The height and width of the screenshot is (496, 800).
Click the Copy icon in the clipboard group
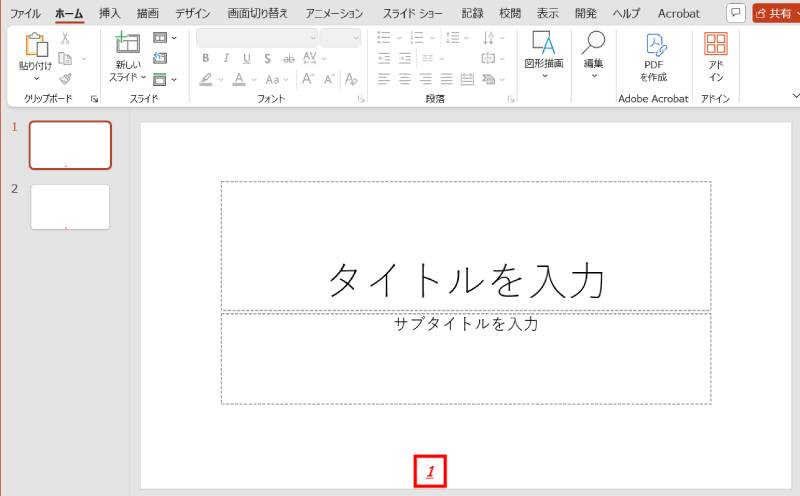point(65,58)
